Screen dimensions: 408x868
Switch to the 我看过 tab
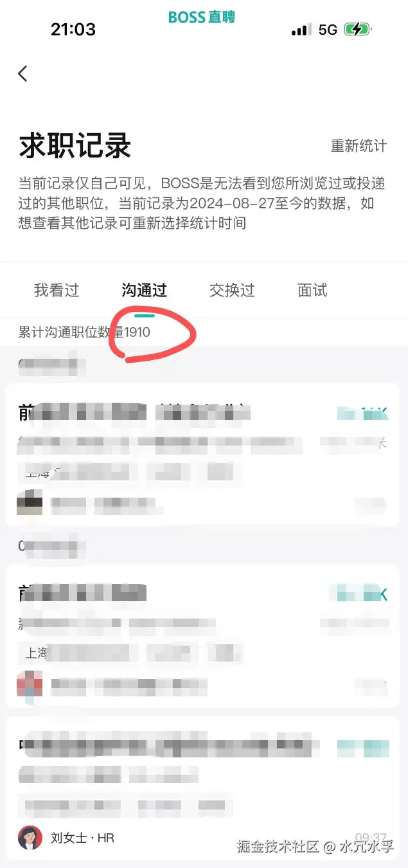(x=57, y=291)
